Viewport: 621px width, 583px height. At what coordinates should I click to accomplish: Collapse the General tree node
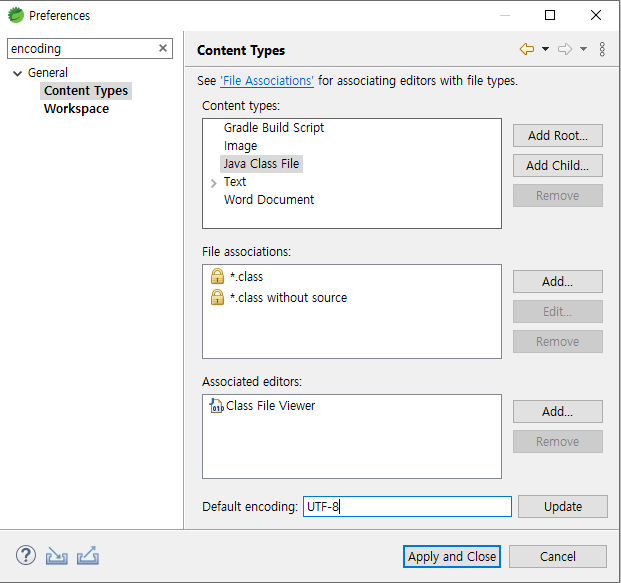(x=18, y=73)
